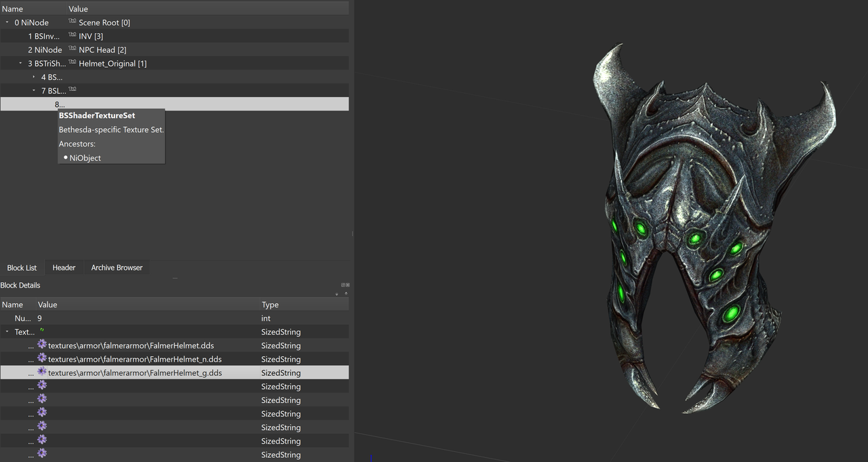The image size is (868, 462).
Task: Collapse the 0 NiNode Scene Root node
Action: (7, 22)
